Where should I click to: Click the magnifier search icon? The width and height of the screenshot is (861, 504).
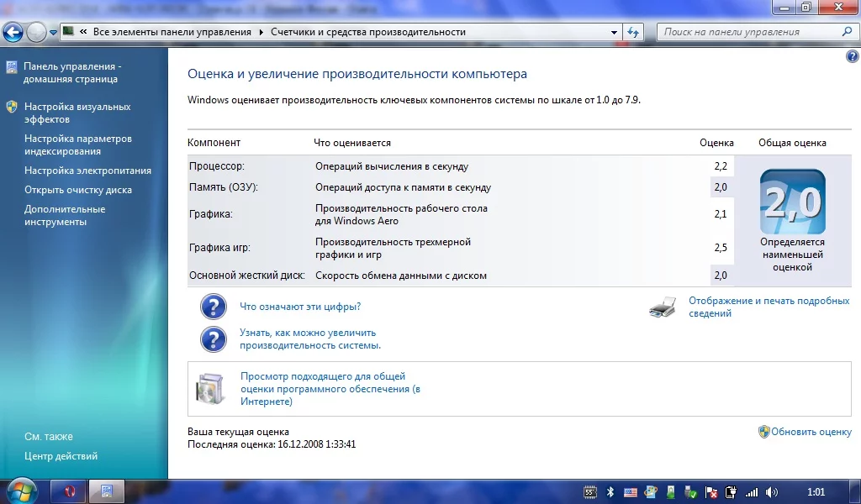848,32
